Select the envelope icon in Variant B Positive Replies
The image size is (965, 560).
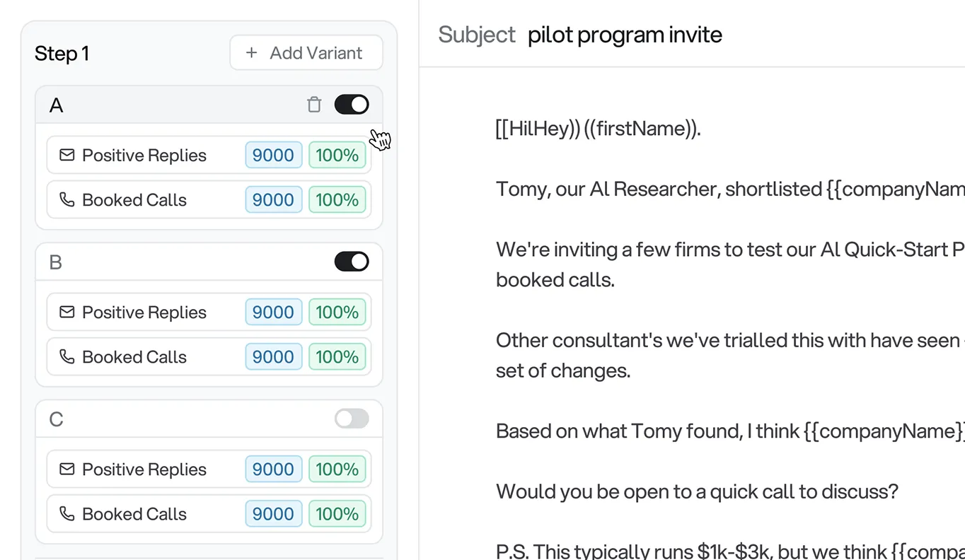pyautogui.click(x=66, y=312)
